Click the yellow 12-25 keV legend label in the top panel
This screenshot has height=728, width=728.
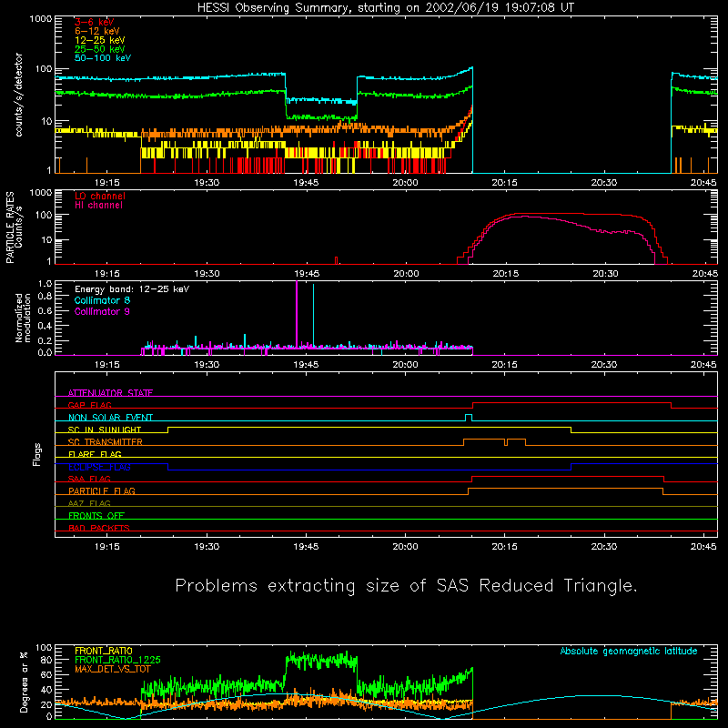point(100,40)
